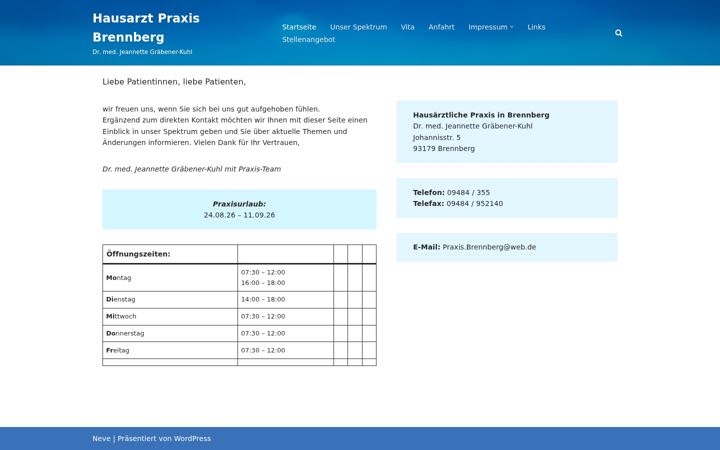Select the Freitag table cell

170,350
